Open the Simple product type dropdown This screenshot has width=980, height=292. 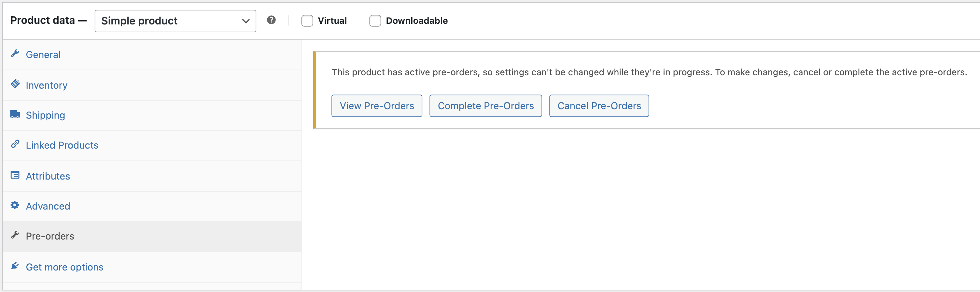[175, 21]
